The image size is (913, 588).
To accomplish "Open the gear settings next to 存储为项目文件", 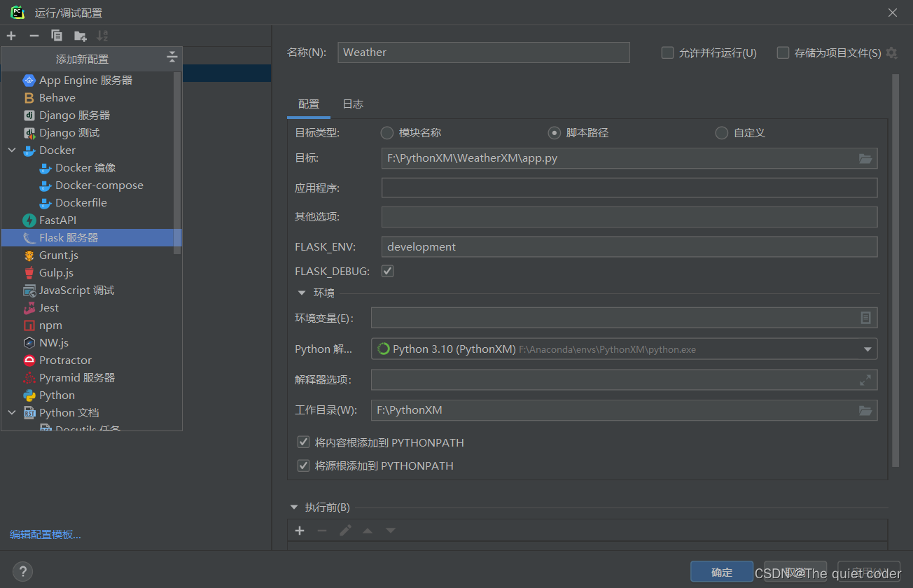I will tap(891, 52).
